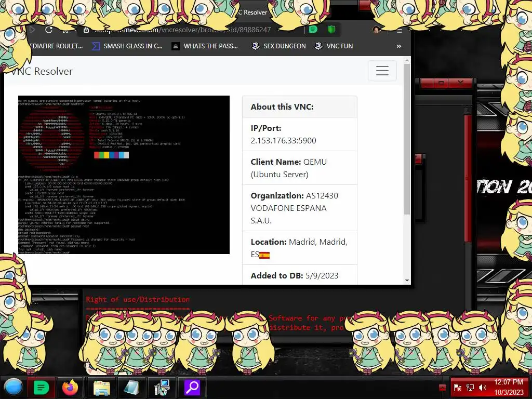
Task: Open the green chat app in the taskbar
Action: [41, 387]
